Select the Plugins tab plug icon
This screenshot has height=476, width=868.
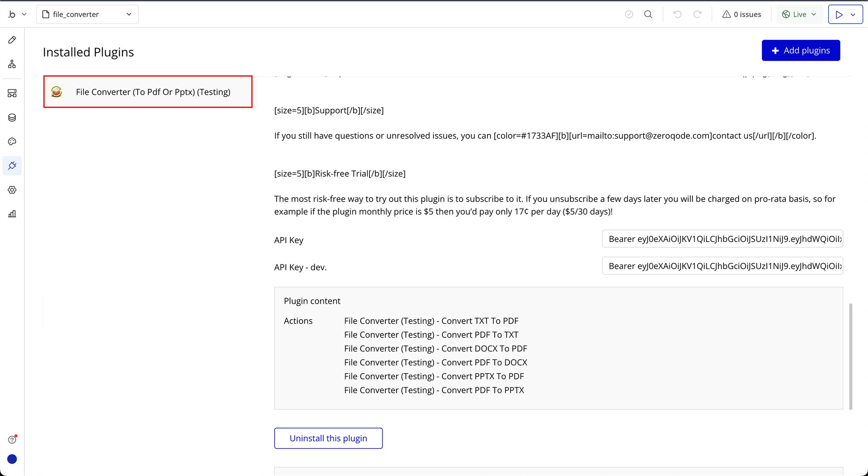pyautogui.click(x=12, y=166)
